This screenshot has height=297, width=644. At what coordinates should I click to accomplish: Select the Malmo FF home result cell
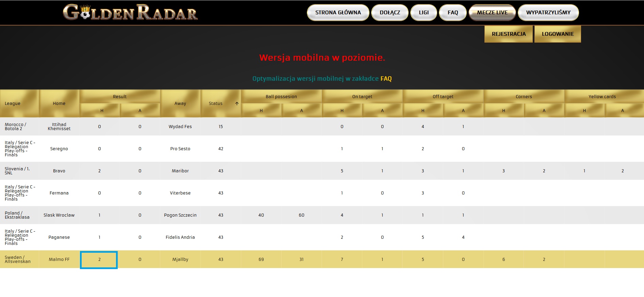[x=99, y=260]
